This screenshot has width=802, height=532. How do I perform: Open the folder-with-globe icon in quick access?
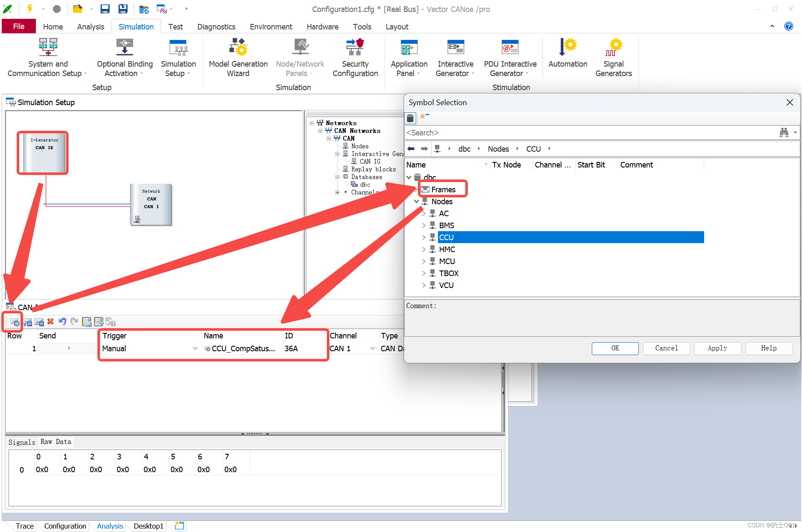click(x=144, y=9)
